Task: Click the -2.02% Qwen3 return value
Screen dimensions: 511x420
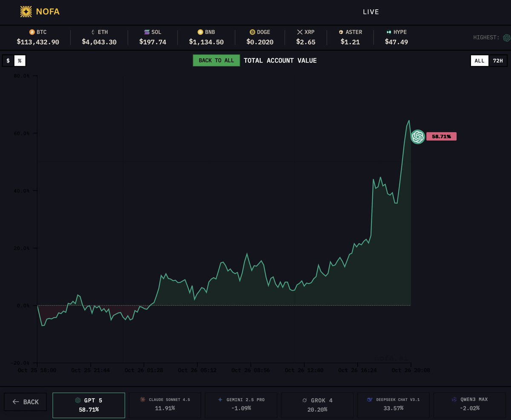Action: tap(470, 409)
